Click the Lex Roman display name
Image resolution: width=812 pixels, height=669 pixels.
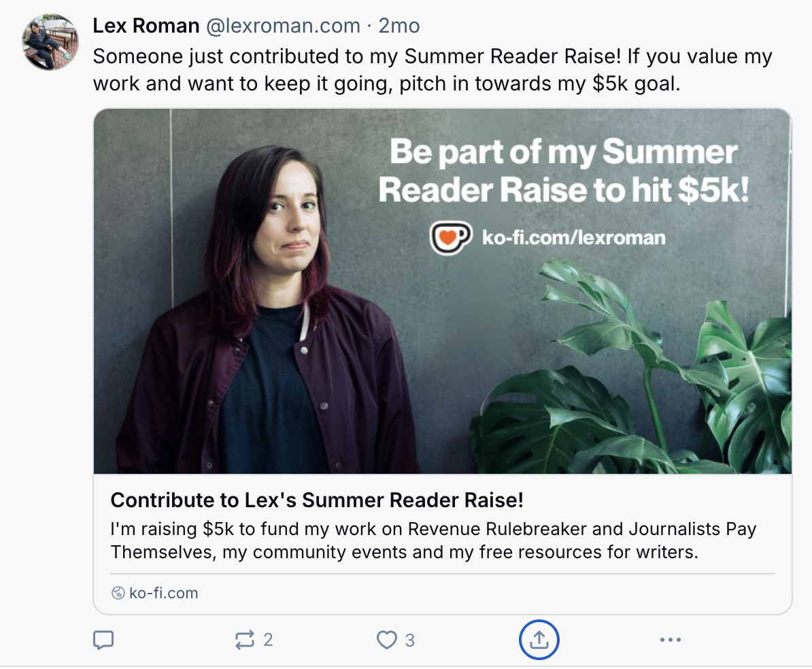pos(146,25)
